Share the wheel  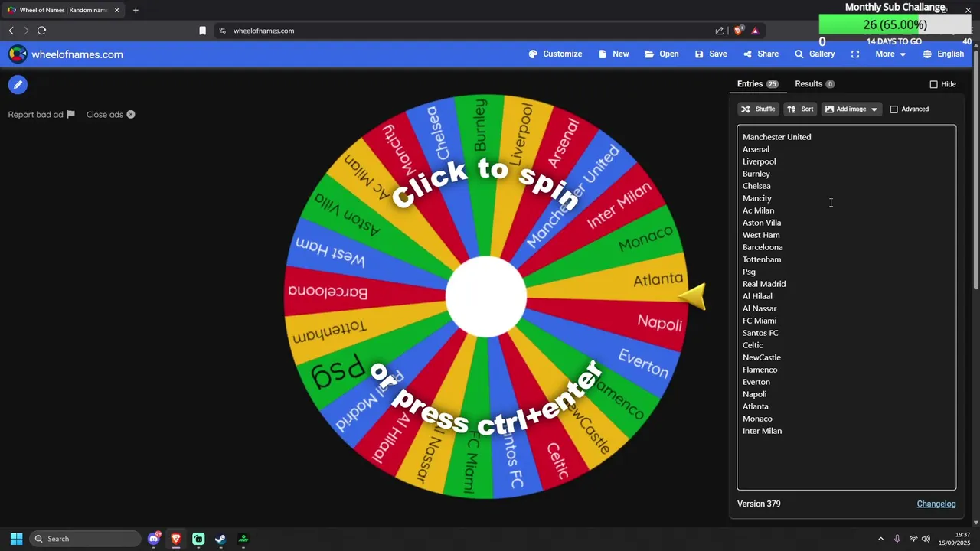click(x=760, y=54)
